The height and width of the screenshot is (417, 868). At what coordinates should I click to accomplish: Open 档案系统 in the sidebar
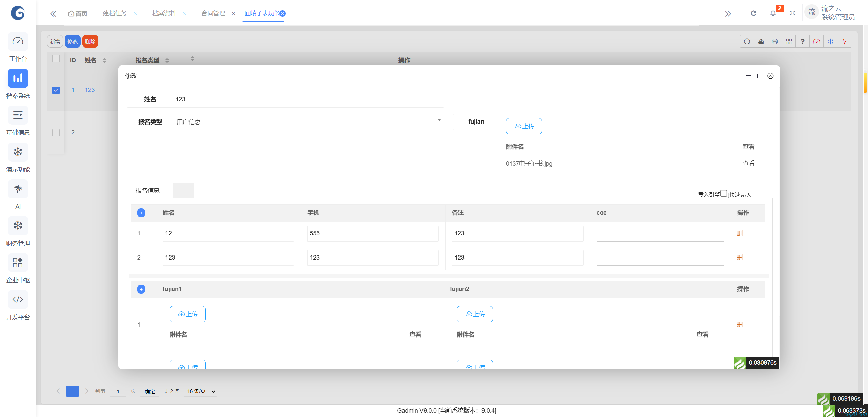(18, 78)
